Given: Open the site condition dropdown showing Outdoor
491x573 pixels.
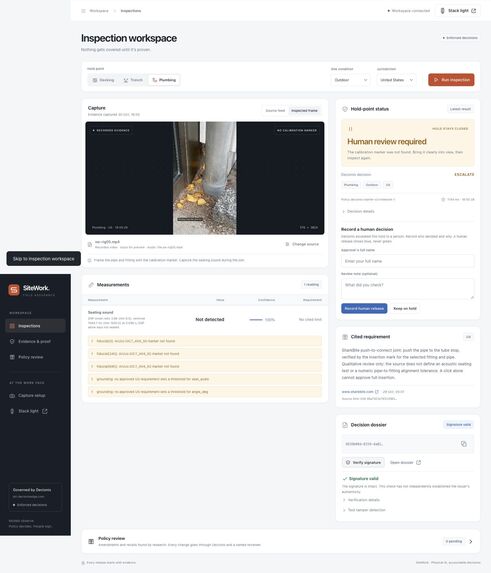Looking at the screenshot, I should tap(351, 80).
